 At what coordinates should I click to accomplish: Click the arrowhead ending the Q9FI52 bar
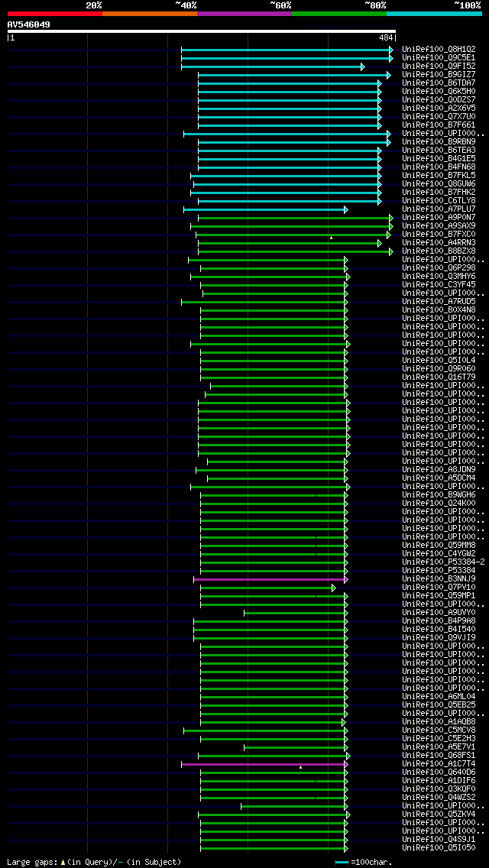(x=363, y=67)
